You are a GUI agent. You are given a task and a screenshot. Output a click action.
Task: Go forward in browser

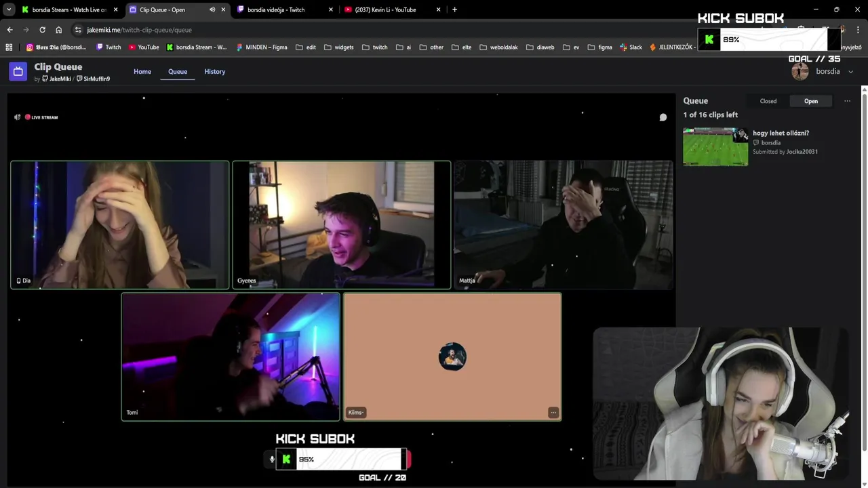(x=26, y=30)
